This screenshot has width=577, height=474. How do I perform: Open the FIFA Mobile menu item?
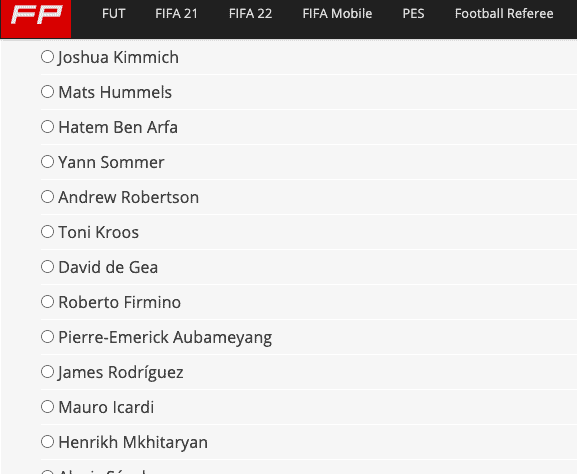[337, 14]
